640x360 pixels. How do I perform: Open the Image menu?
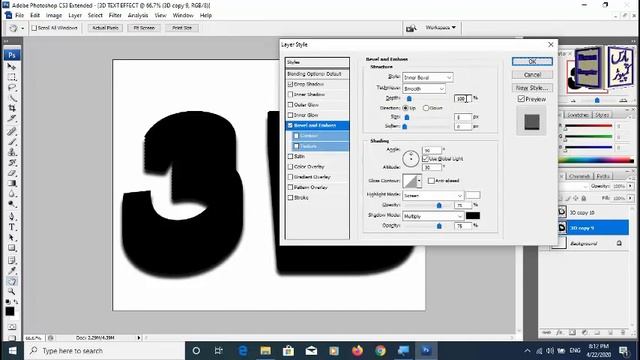[54, 15]
